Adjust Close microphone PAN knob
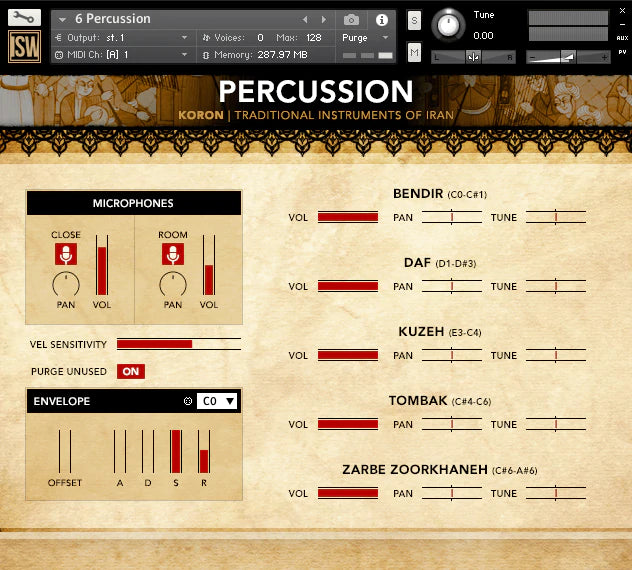This screenshot has width=632, height=570. pyautogui.click(x=66, y=285)
